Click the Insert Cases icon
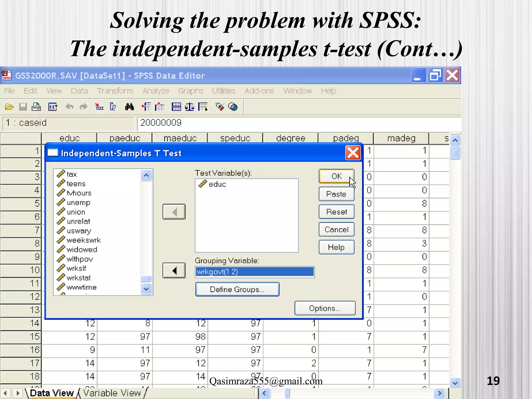 point(146,107)
